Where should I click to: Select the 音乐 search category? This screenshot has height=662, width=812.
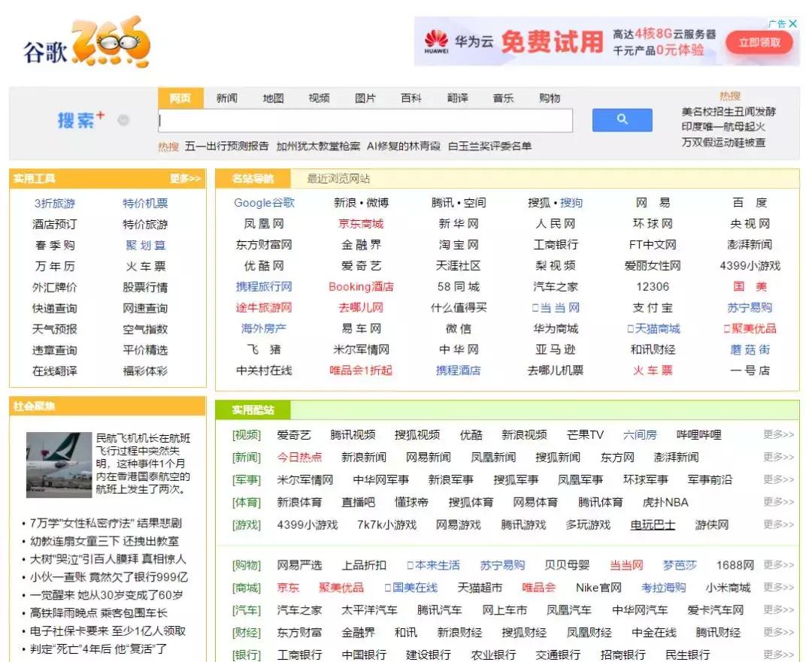coord(502,98)
